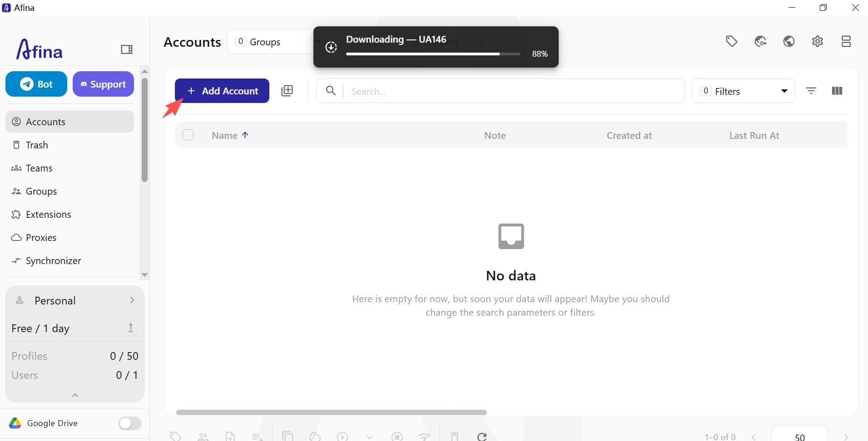The height and width of the screenshot is (441, 868).
Task: Click the play/run icon in bottom toolbar
Action: pos(342,436)
